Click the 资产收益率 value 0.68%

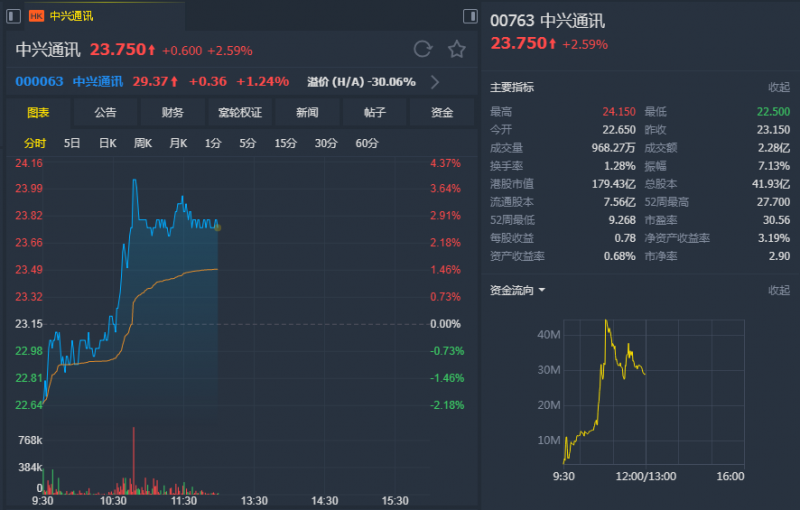[620, 256]
